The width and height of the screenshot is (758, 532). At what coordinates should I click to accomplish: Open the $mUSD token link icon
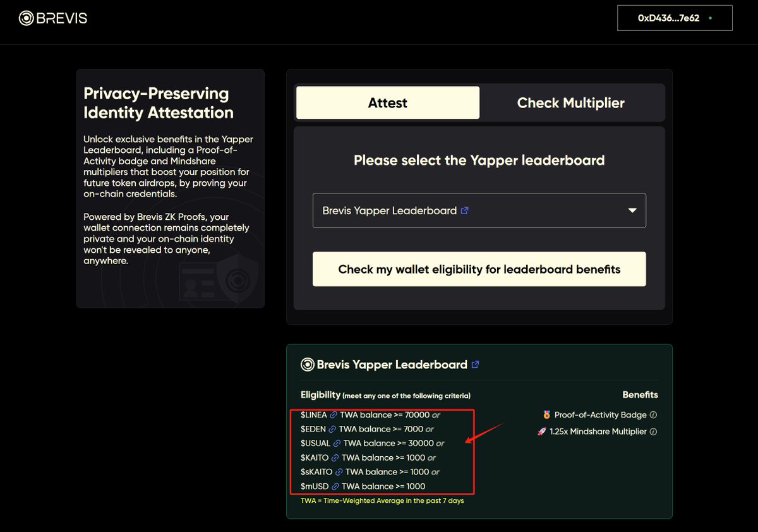point(335,487)
